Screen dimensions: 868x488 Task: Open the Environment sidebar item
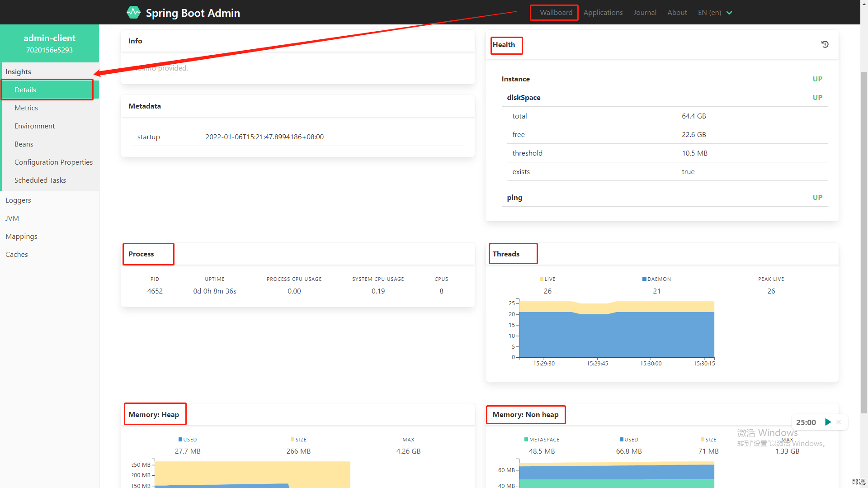pyautogui.click(x=50, y=126)
